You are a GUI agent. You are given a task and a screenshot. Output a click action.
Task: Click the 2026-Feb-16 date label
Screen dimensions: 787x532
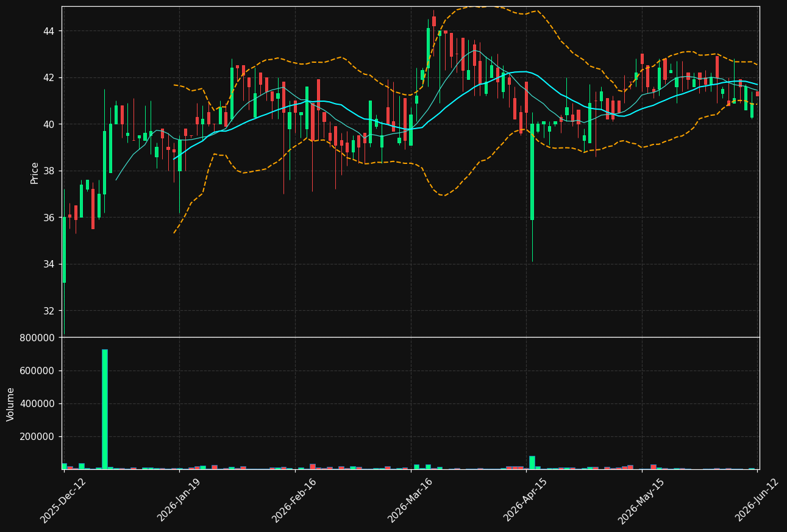[x=294, y=500]
